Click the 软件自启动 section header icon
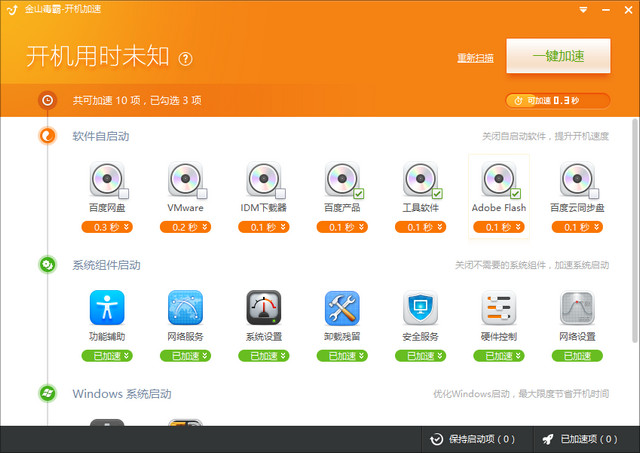 pos(47,136)
